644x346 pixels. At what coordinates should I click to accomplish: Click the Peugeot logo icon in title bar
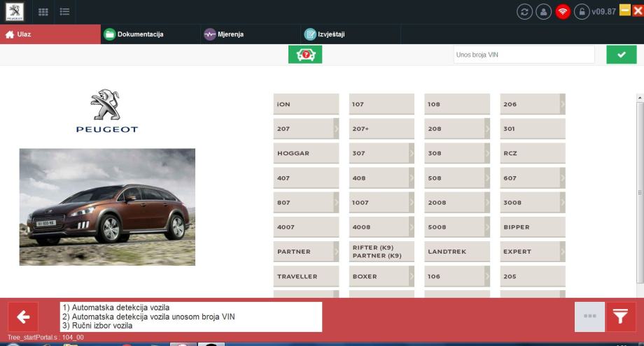(15, 11)
